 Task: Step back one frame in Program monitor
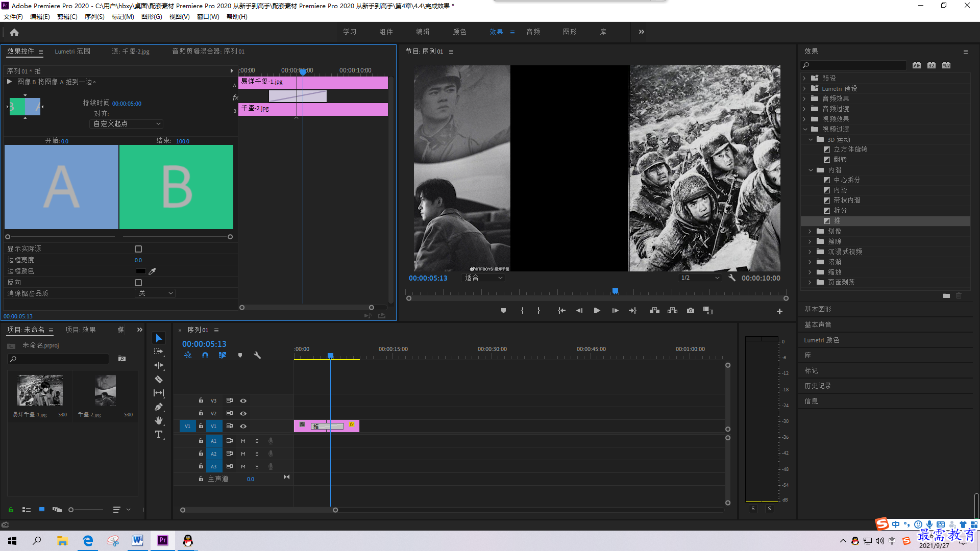point(579,311)
